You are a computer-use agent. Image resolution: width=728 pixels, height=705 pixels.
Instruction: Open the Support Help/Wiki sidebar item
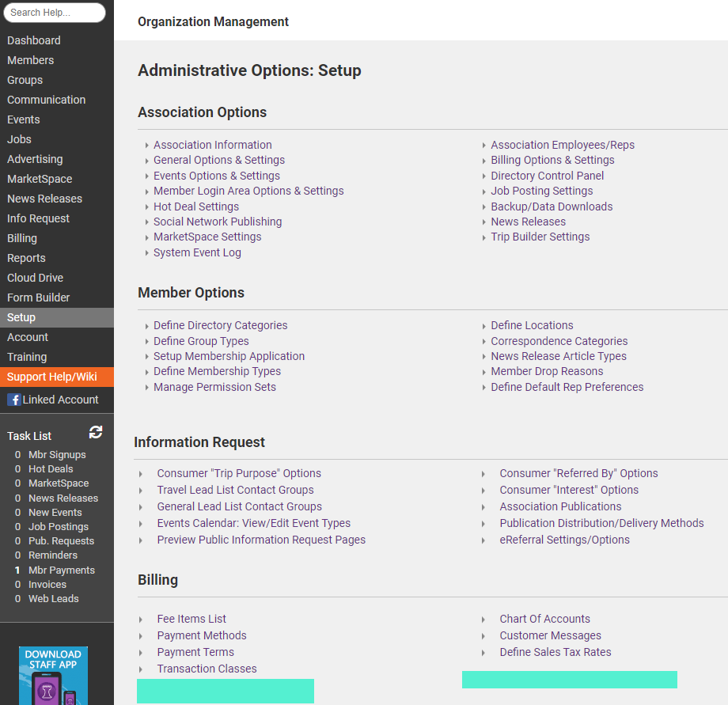52,377
